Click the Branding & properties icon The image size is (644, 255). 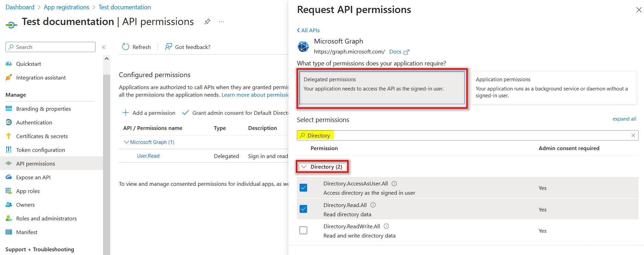9,109
